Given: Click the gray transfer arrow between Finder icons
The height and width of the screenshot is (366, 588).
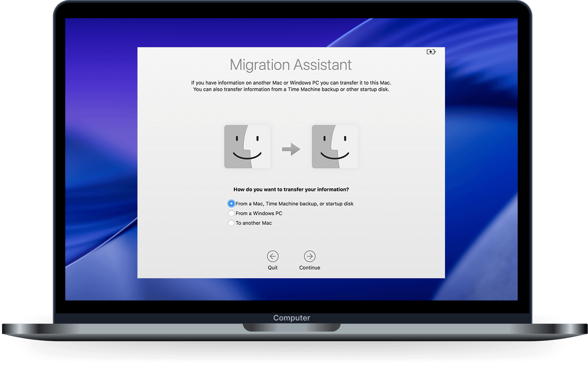Looking at the screenshot, I should point(291,149).
